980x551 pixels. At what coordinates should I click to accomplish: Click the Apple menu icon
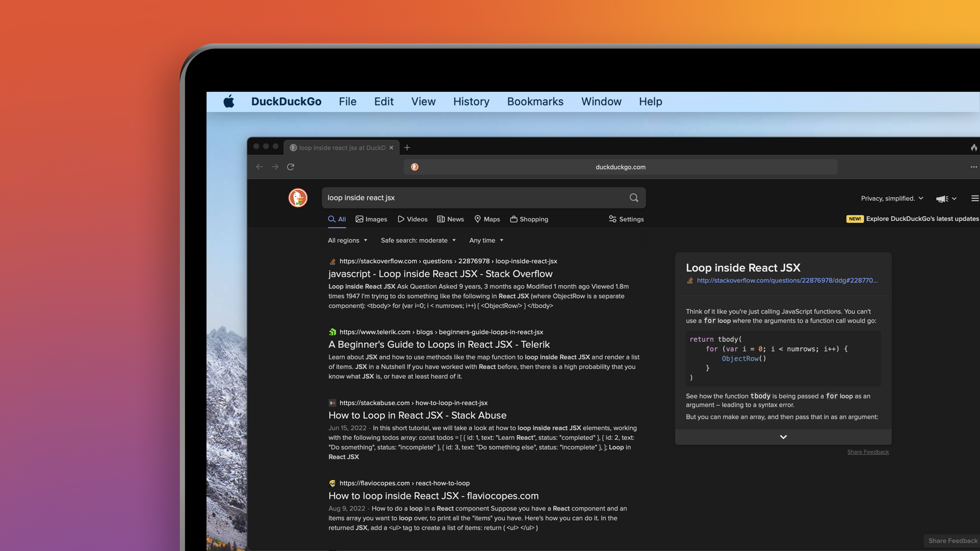pos(228,102)
